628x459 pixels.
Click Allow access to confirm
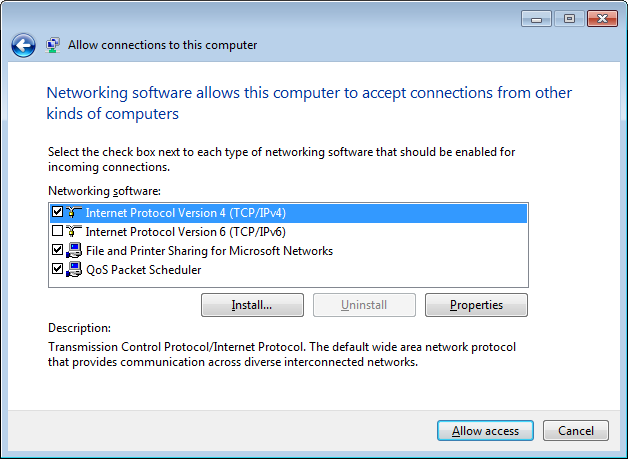(485, 431)
